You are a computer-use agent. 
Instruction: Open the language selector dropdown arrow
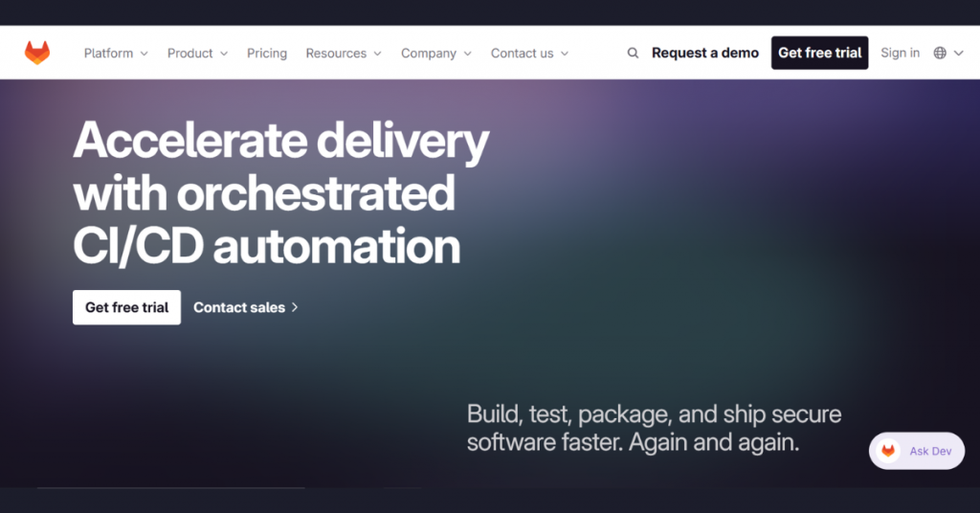958,53
